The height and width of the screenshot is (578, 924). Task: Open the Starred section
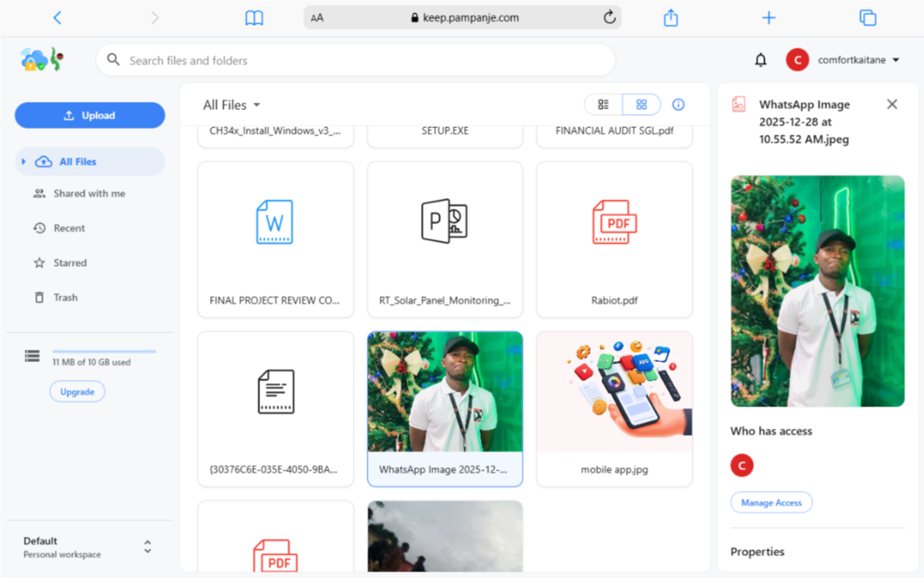click(70, 263)
